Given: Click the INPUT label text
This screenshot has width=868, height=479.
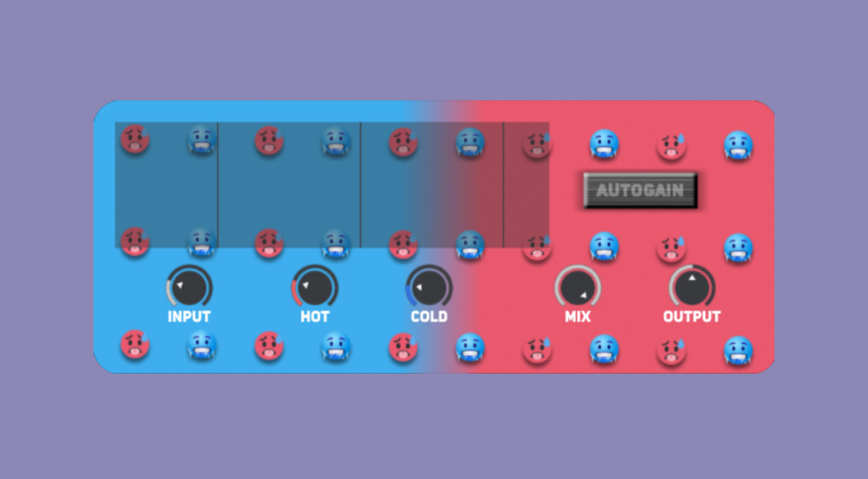Looking at the screenshot, I should [x=189, y=317].
